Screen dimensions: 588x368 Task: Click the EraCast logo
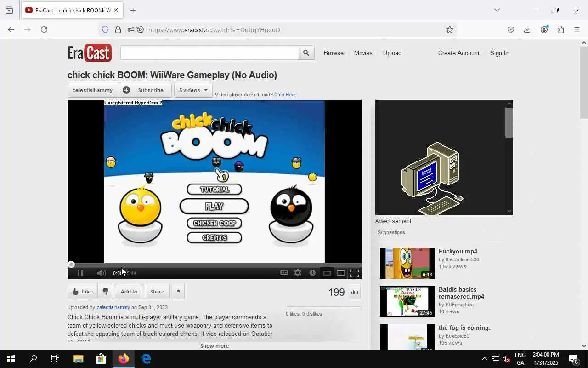coord(90,53)
